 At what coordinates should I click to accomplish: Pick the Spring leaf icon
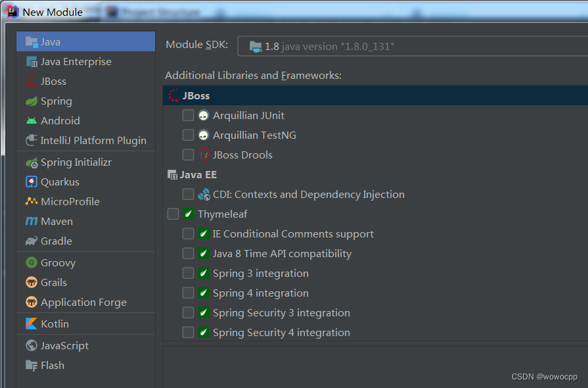pos(32,101)
